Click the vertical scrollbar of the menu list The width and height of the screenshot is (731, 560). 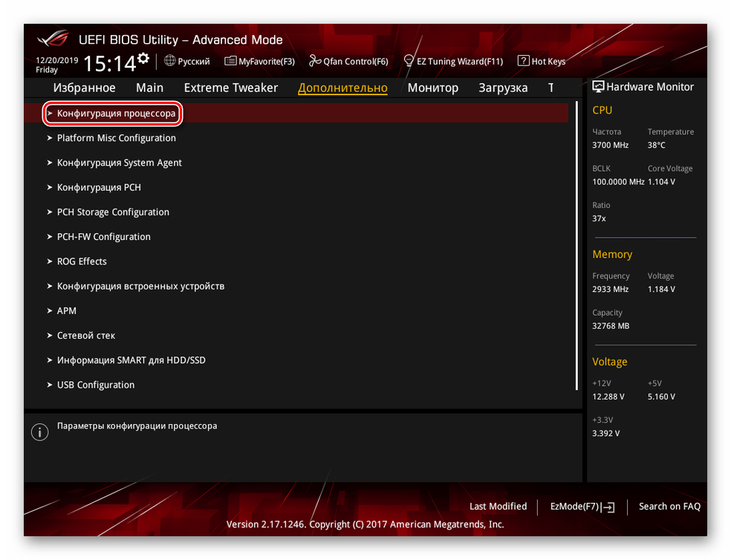[577, 253]
